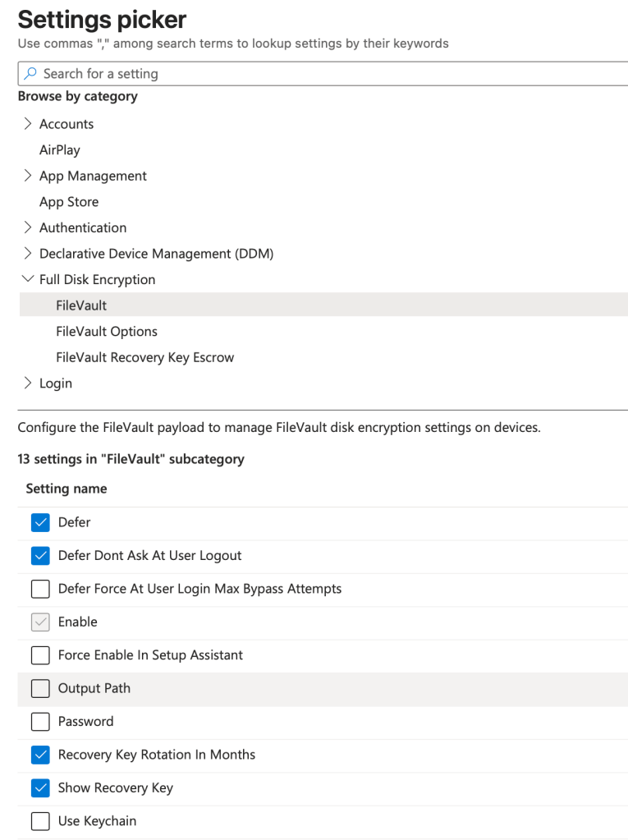The height and width of the screenshot is (840, 628).
Task: Expand the Login category
Action: point(28,383)
